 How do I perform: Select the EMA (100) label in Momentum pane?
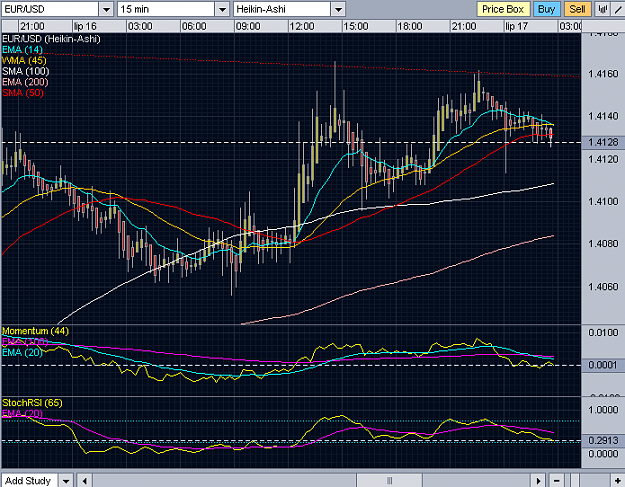[x=25, y=342]
